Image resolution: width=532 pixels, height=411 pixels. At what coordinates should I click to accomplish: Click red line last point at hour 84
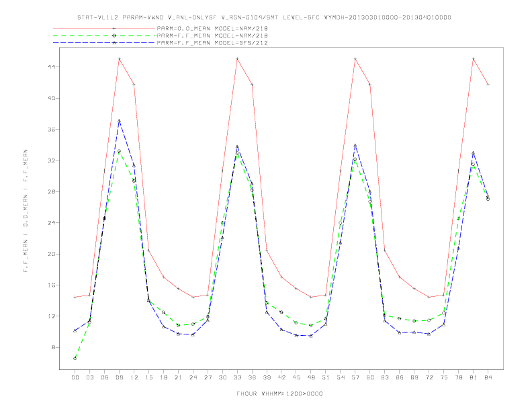[488, 84]
